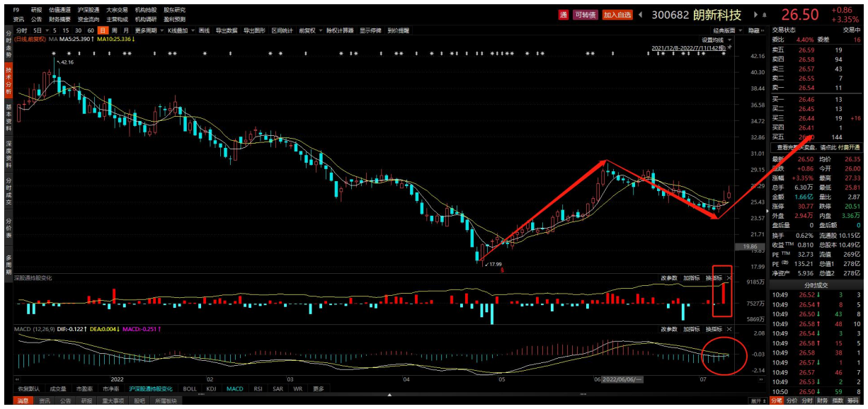Close the 深股通持股变化 indicator panel
The height and width of the screenshot is (409, 868).
click(x=729, y=278)
